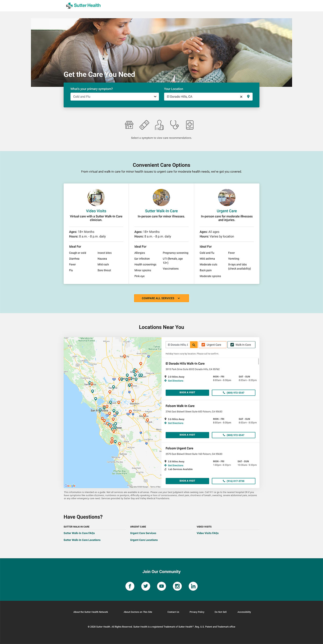
Task: Click Urgent Care circular thumbnail
Action: pos(227,197)
